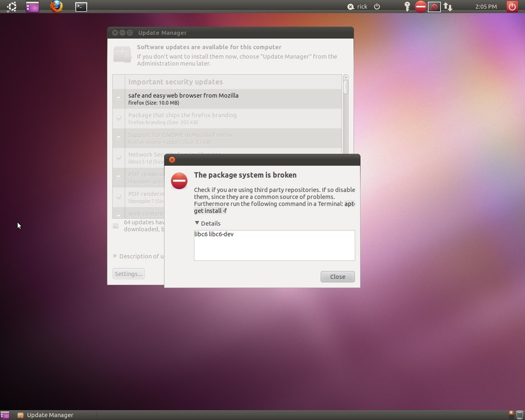Click the red broken-package warning tray icon
Image resolution: width=525 pixels, height=420 pixels.
pyautogui.click(x=420, y=6)
